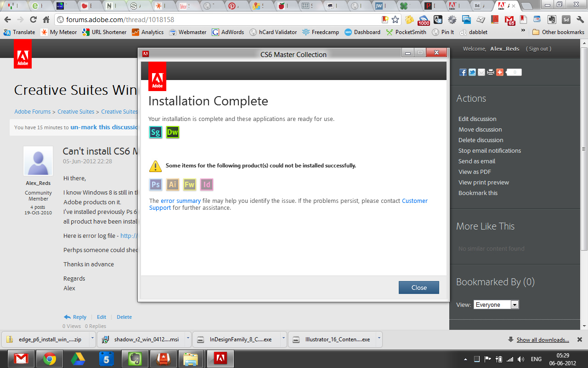Image resolution: width=588 pixels, height=368 pixels.
Task: Expand the bookmarks bar overflow chevron
Action: pos(523,31)
